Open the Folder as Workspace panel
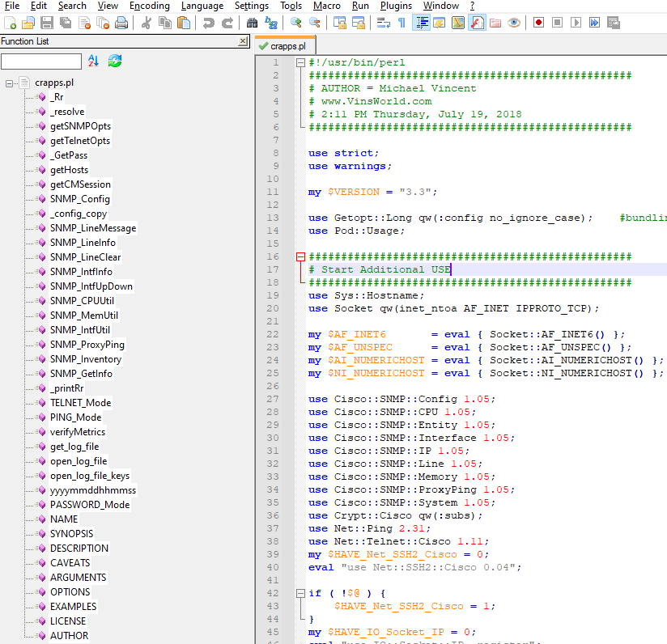 coord(495,23)
